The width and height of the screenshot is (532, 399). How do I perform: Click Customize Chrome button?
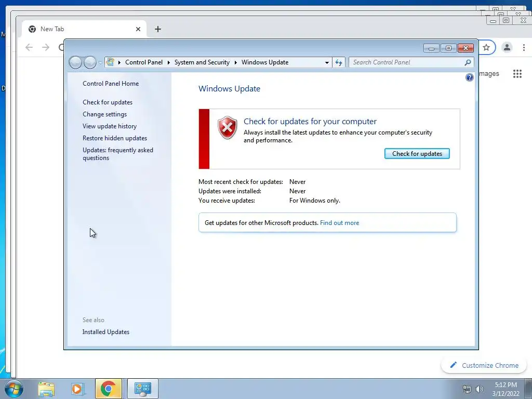pos(484,365)
